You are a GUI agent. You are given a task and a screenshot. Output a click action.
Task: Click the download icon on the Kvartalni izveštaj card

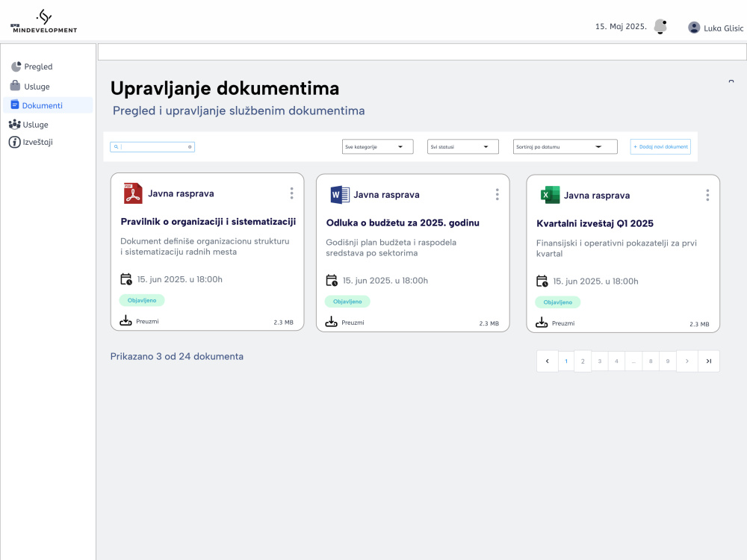coord(542,323)
